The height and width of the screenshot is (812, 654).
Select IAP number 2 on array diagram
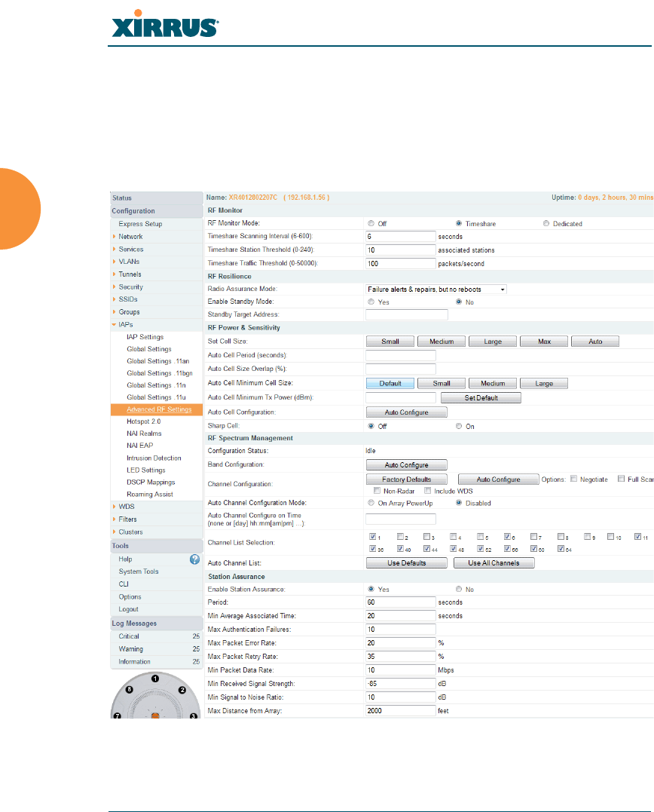(182, 690)
